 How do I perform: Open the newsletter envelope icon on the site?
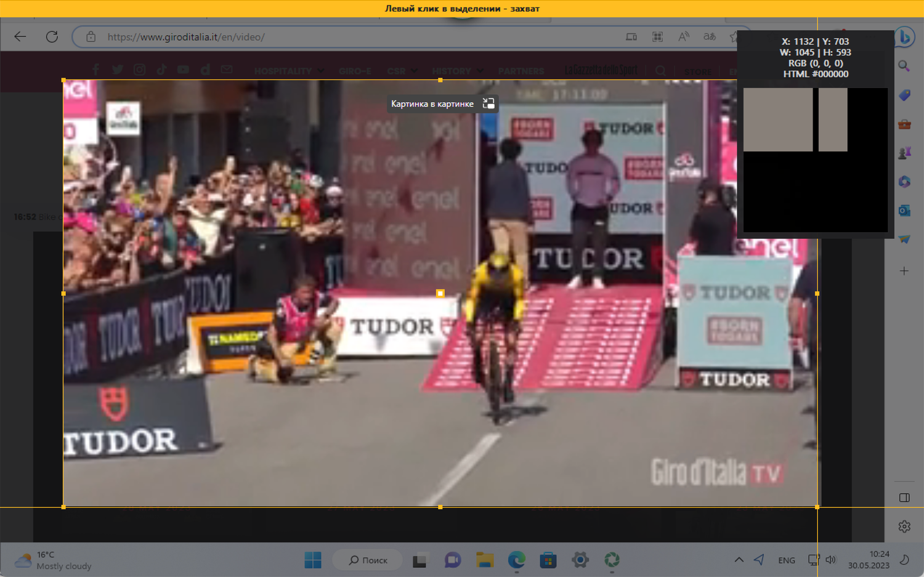[227, 70]
